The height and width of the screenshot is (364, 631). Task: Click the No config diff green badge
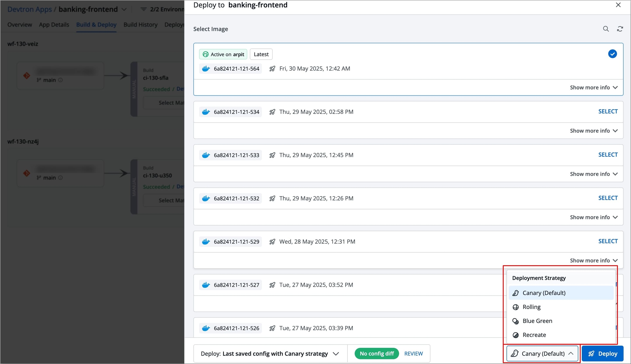(377, 354)
